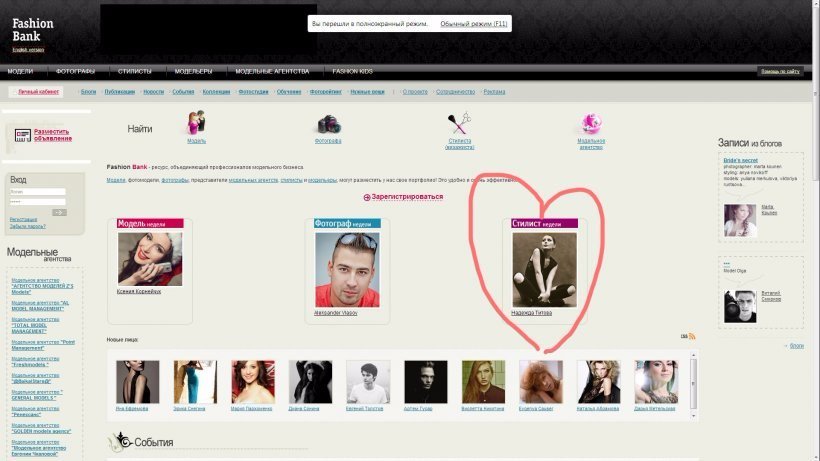This screenshot has width=820, height=461.
Task: Open the thumbnail of woman in teal dress
Action: pos(195,382)
